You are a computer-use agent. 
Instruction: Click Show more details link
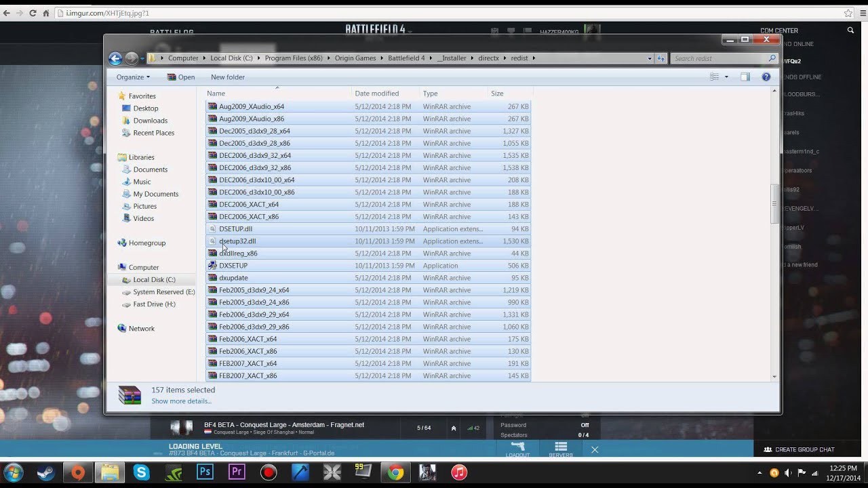182,401
